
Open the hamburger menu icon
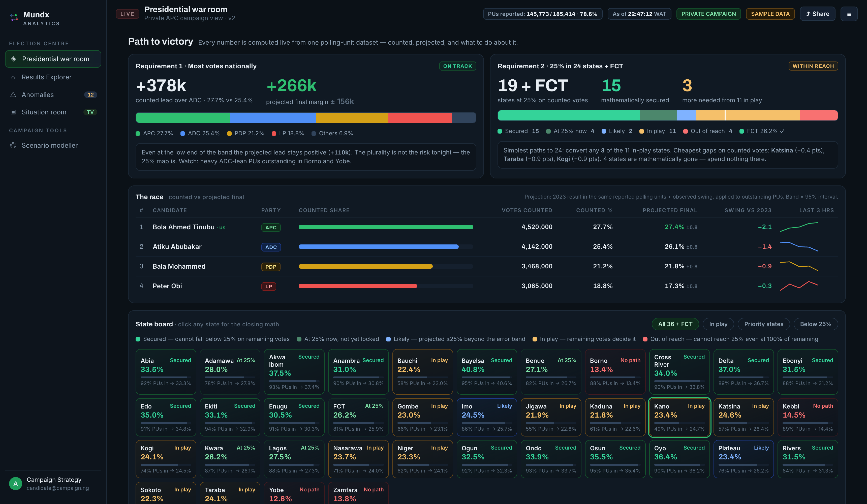coord(849,14)
